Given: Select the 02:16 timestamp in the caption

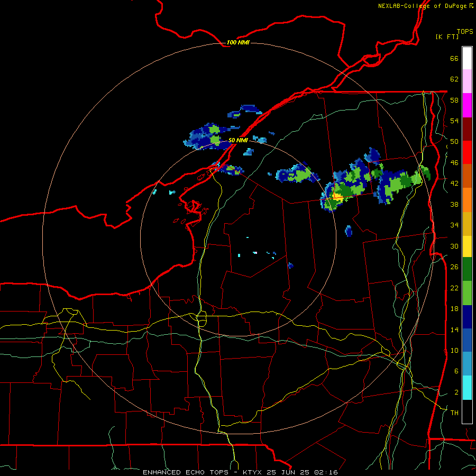Looking at the screenshot, I should point(326,472).
